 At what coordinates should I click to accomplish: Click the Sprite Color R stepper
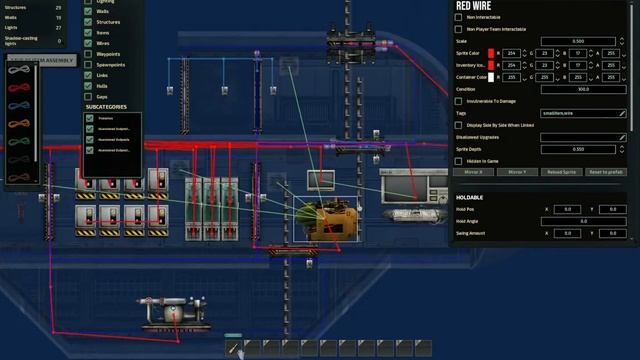pyautogui.click(x=524, y=53)
